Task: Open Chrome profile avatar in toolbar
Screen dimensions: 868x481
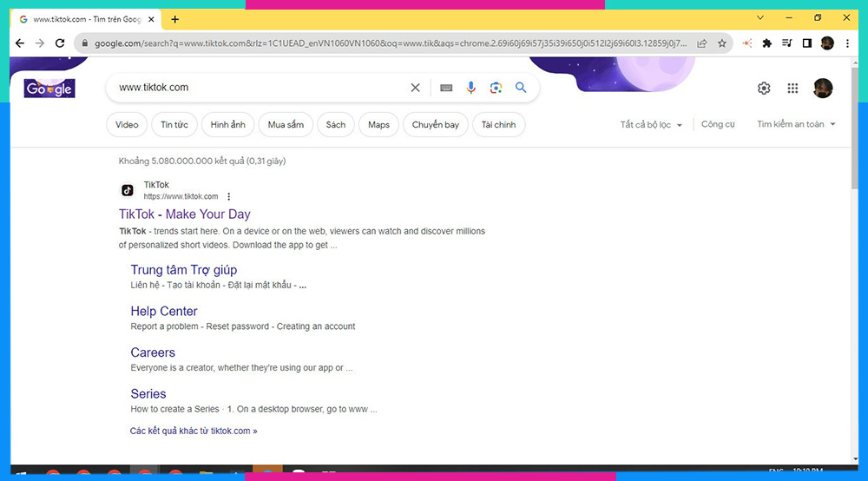Action: [x=827, y=43]
